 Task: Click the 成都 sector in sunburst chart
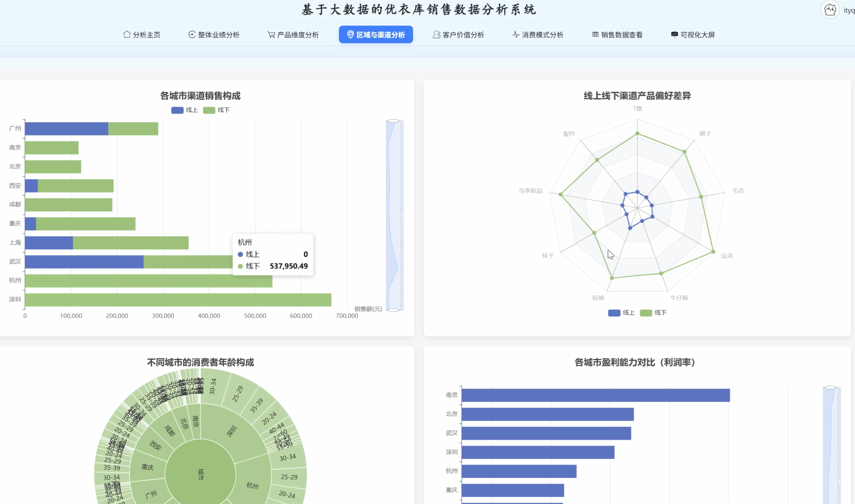click(170, 431)
